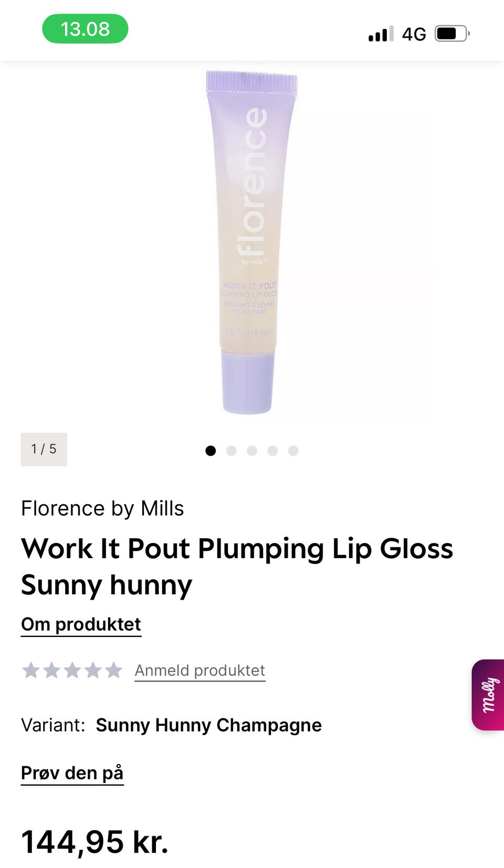
Task: Open the Molly chat widget
Action: 488,695
